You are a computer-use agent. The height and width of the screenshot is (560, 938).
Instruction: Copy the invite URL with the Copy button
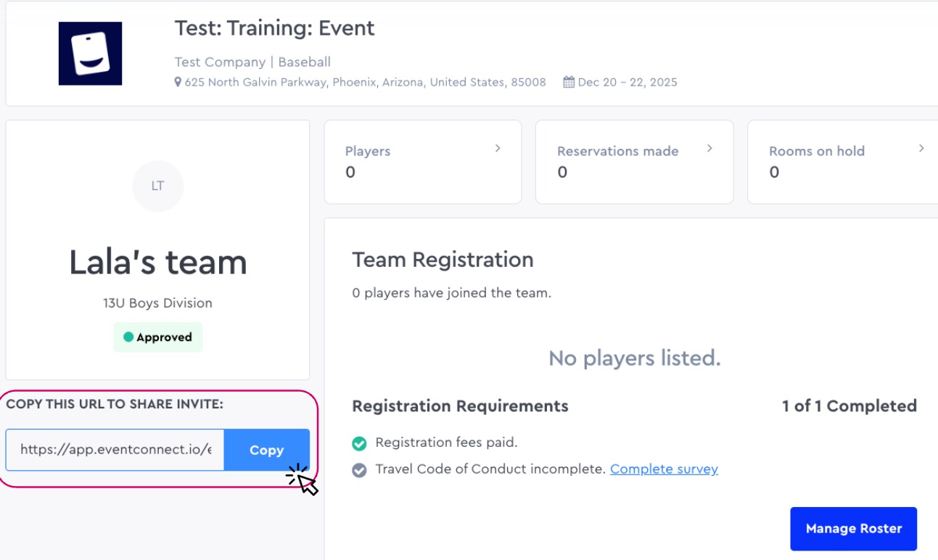point(266,450)
